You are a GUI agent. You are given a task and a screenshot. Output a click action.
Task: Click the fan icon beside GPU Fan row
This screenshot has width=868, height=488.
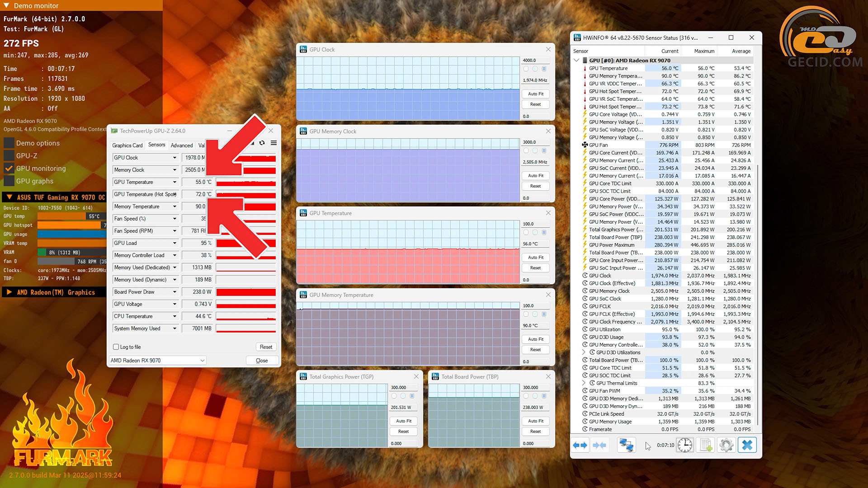(x=585, y=145)
